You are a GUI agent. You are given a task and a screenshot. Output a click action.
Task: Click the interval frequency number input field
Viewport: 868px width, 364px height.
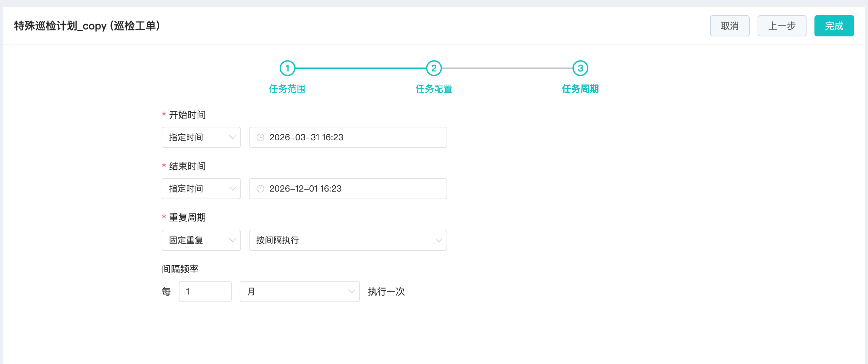point(205,292)
